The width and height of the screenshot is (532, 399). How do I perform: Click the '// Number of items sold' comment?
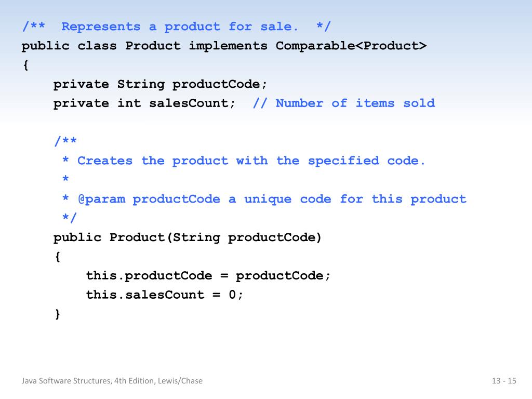[344, 103]
